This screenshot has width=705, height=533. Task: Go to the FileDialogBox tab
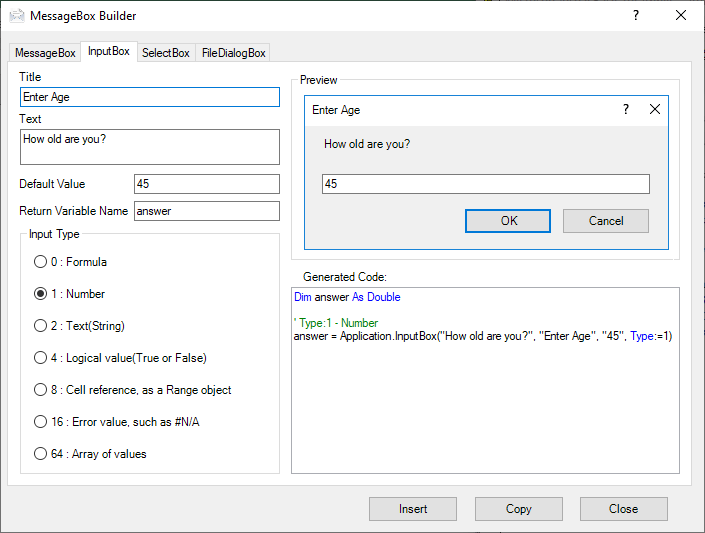233,53
